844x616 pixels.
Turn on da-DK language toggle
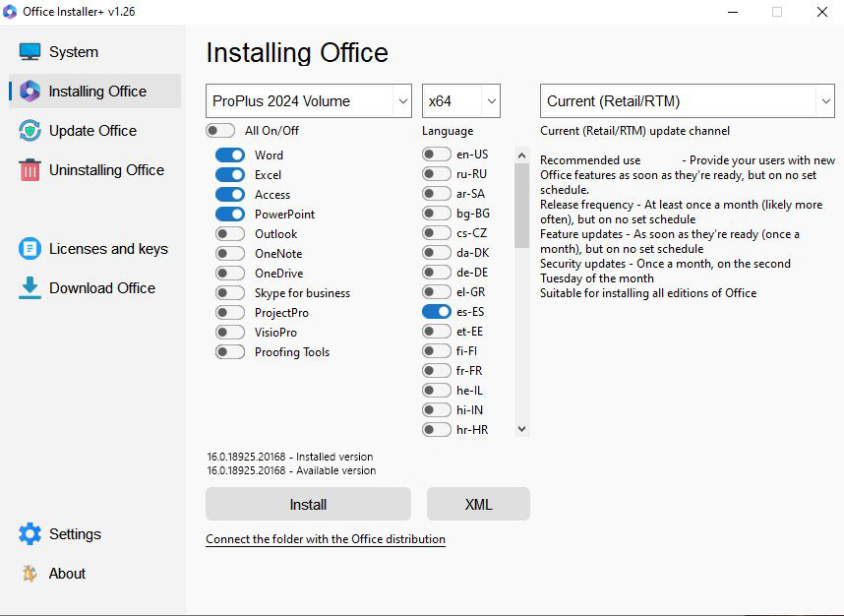tap(437, 253)
